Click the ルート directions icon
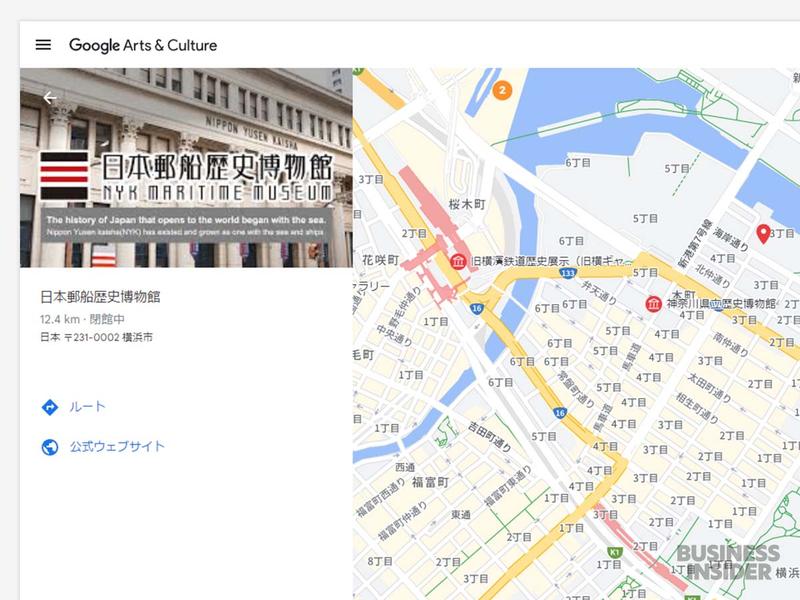 [49, 407]
